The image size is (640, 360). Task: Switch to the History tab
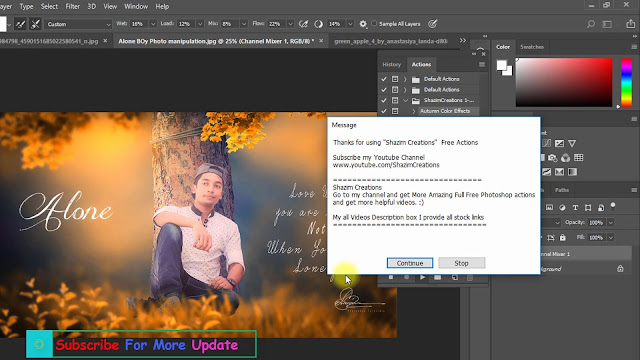point(391,64)
